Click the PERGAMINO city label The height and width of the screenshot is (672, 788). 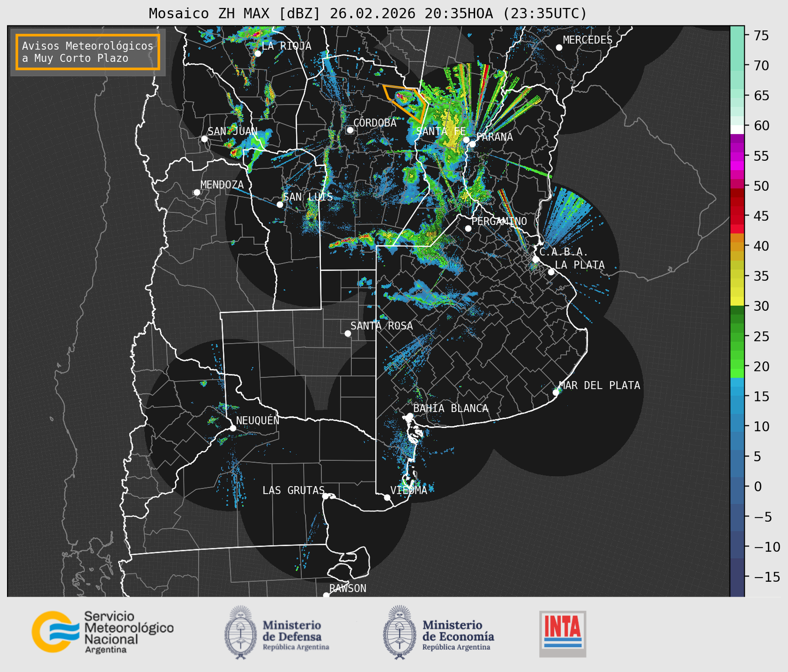tap(499, 221)
